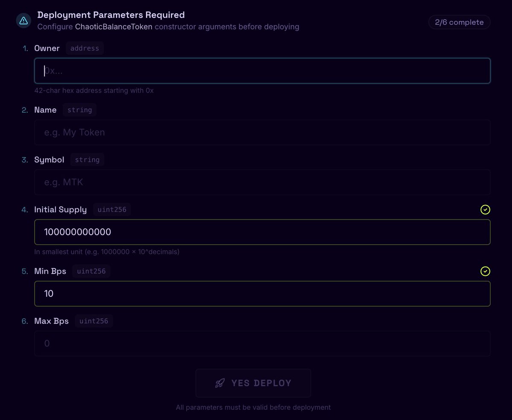
Task: Click the string type tag beside Symbol
Action: 87,160
